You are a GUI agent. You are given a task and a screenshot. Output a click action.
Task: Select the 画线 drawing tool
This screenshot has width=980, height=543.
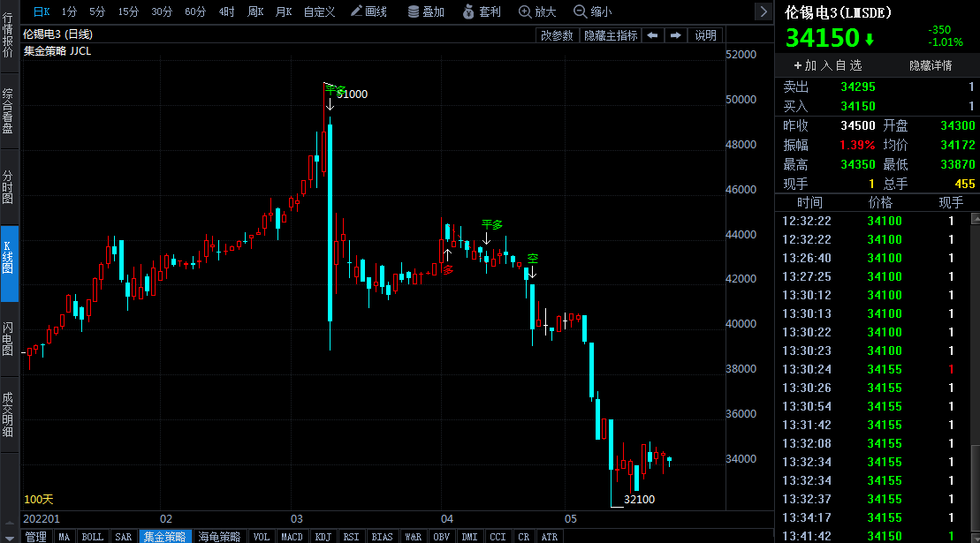[x=368, y=11]
